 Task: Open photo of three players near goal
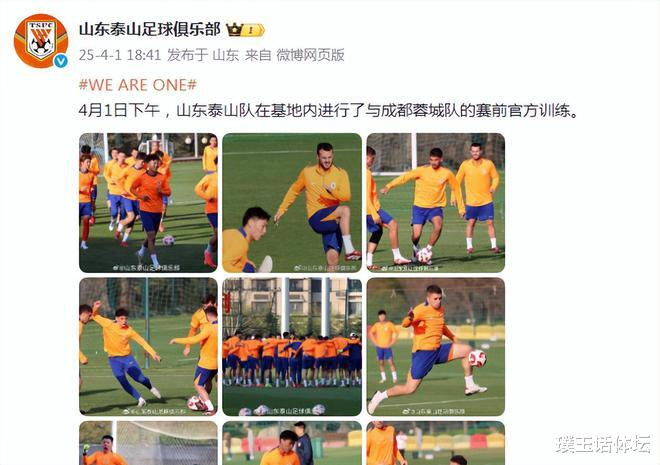[436, 203]
